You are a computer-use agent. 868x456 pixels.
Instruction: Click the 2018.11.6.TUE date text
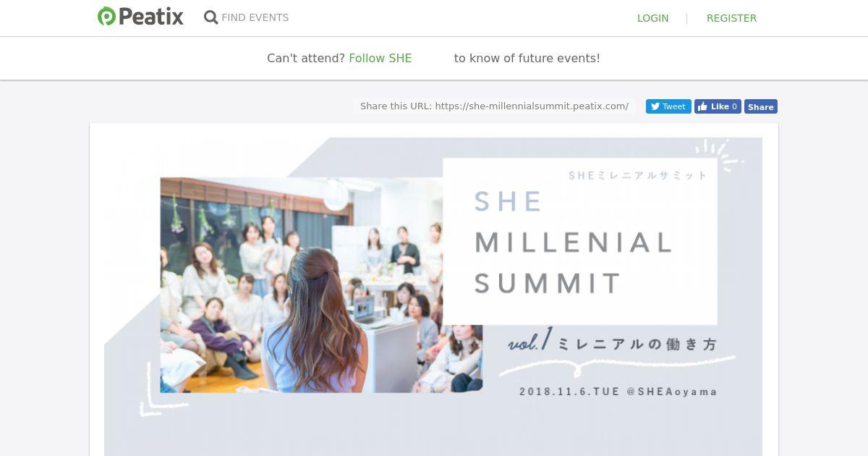click(569, 392)
